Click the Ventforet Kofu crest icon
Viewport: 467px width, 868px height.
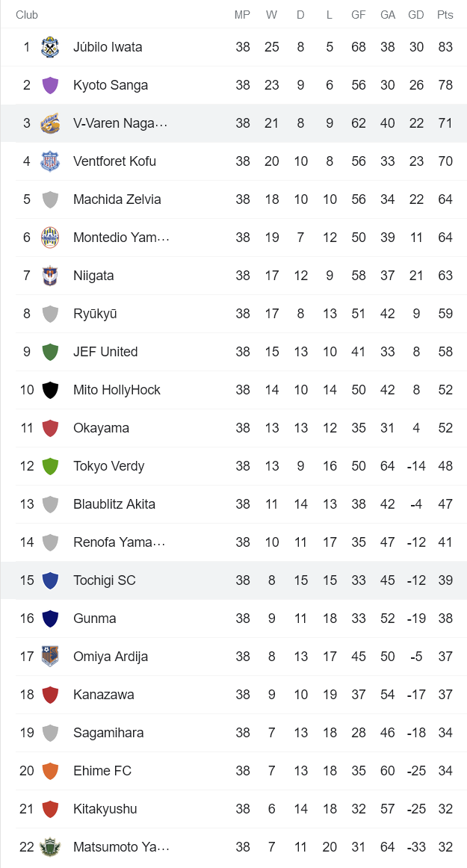(x=50, y=161)
